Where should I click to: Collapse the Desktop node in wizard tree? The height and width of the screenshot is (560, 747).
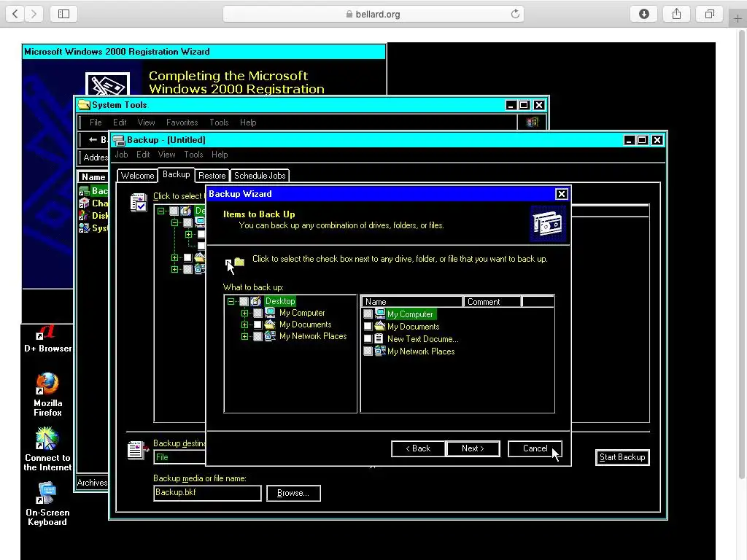click(x=231, y=301)
